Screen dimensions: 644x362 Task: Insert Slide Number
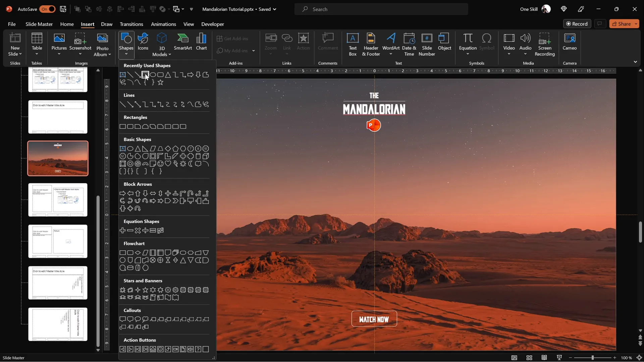(427, 45)
